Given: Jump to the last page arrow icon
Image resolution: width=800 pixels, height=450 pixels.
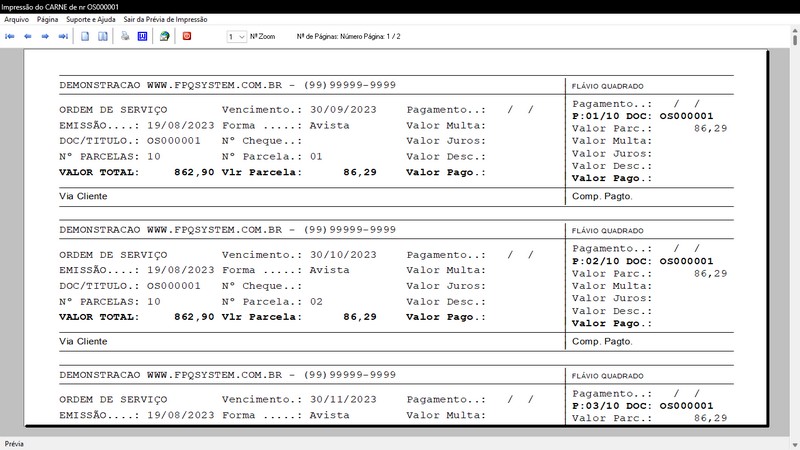Looking at the screenshot, I should [63, 36].
